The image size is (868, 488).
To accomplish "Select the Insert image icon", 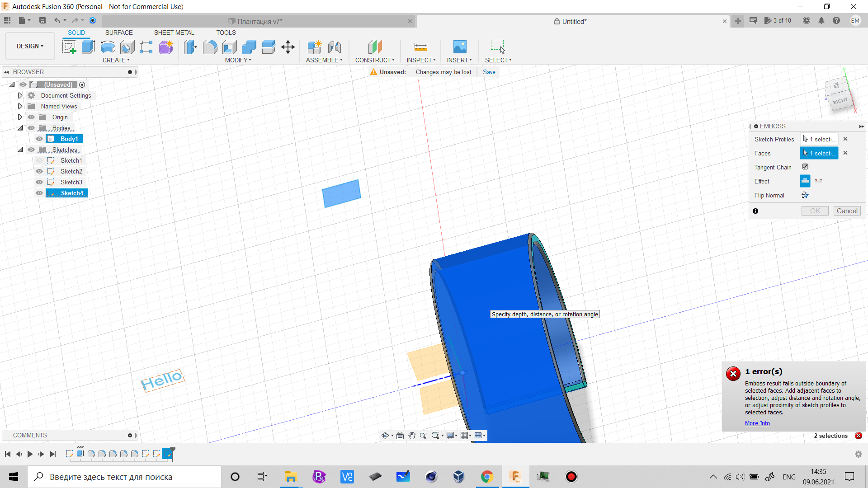I will point(459,47).
